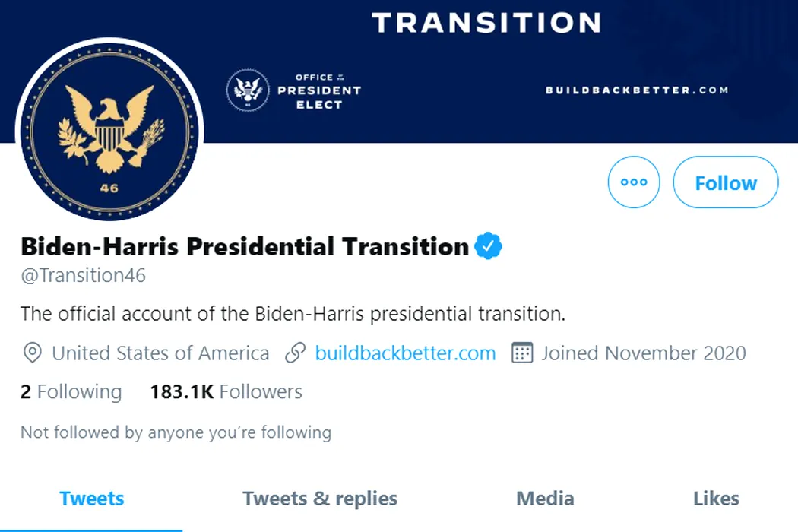Screen dimensions: 798x532
Task: View the 183.1K Followers list
Action: point(226,391)
